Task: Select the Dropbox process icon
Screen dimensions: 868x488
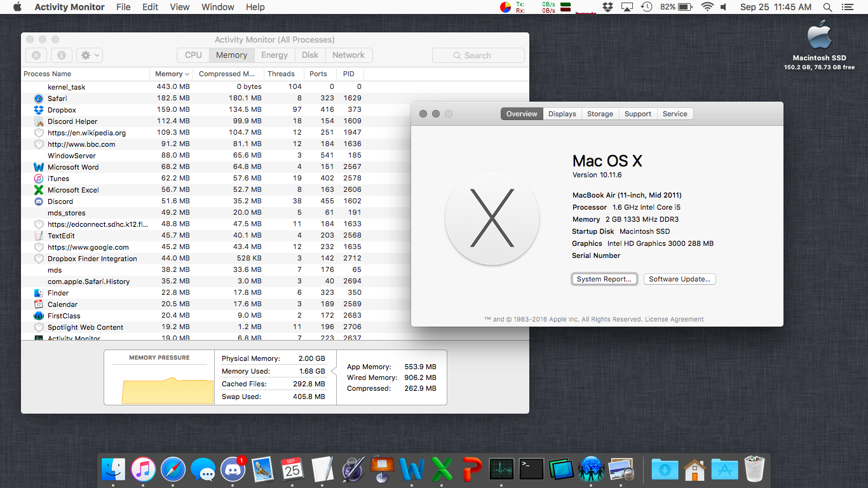Action: (x=38, y=110)
